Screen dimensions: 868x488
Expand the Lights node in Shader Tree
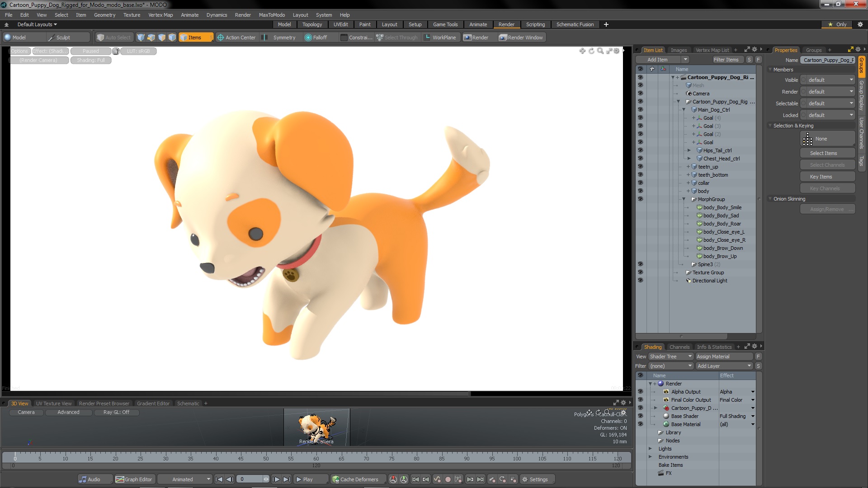click(x=650, y=449)
